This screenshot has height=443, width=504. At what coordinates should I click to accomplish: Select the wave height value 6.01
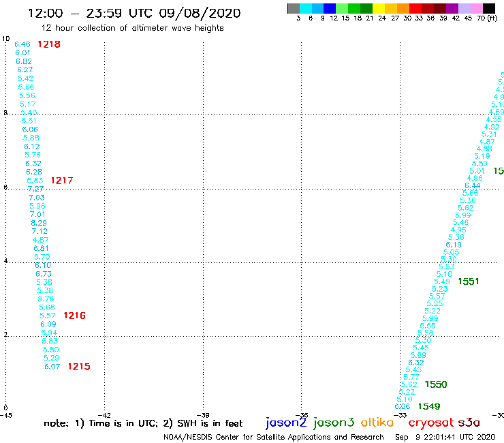click(x=23, y=52)
